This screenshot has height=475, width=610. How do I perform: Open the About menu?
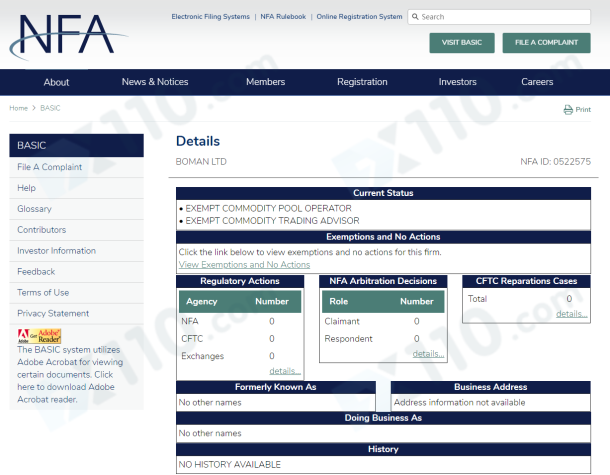click(x=57, y=82)
